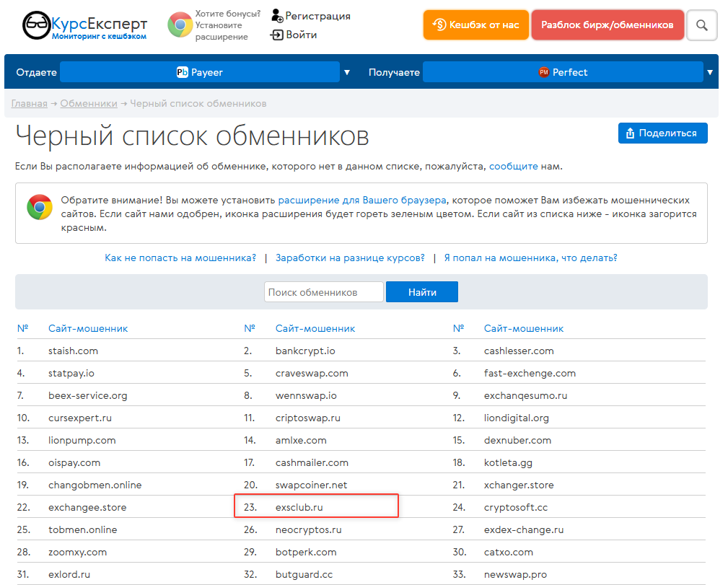Click the Chrome icon in notice box

point(39,207)
